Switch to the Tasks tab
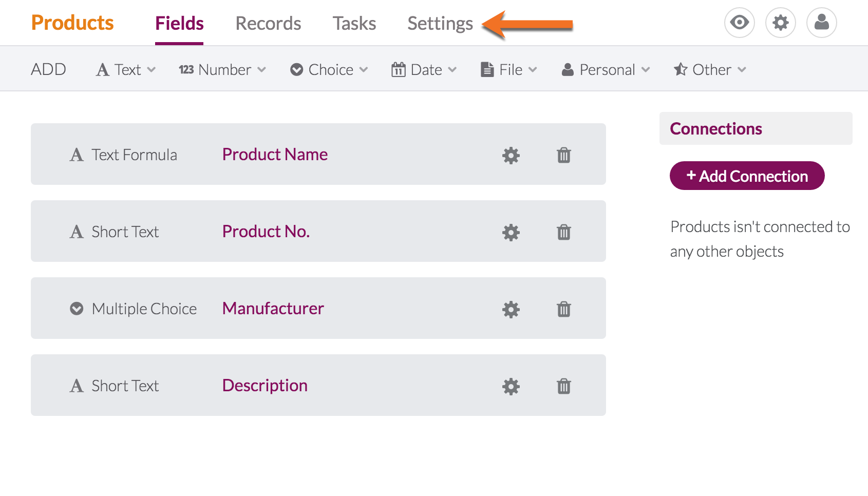Image resolution: width=868 pixels, height=496 pixels. coord(354,23)
